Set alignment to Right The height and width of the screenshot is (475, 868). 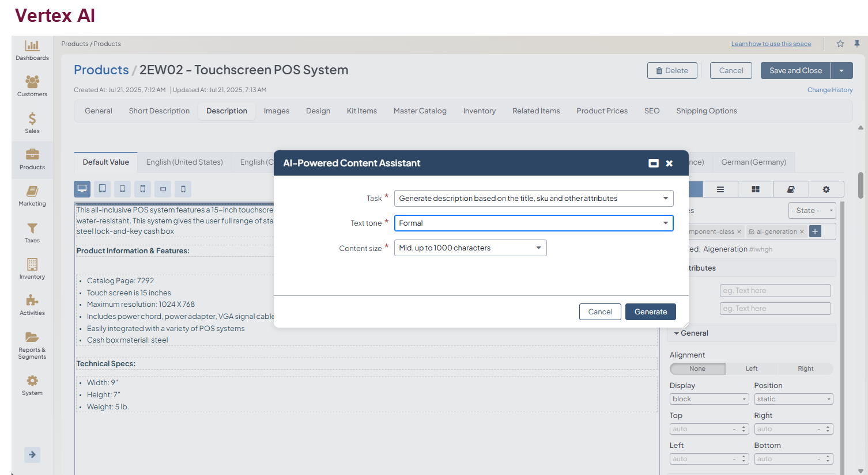pyautogui.click(x=805, y=369)
